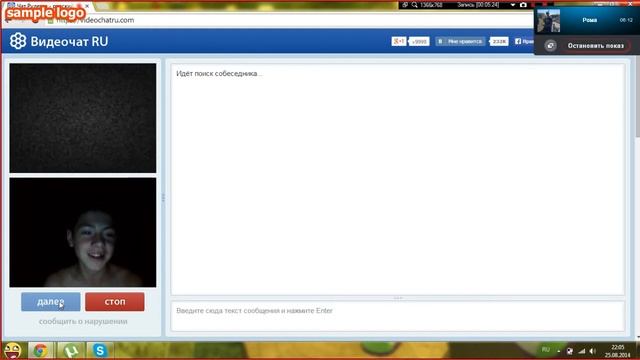Click the VK "Мне нравится" button
Viewport: 640px width, 360px height.
pyautogui.click(x=460, y=41)
